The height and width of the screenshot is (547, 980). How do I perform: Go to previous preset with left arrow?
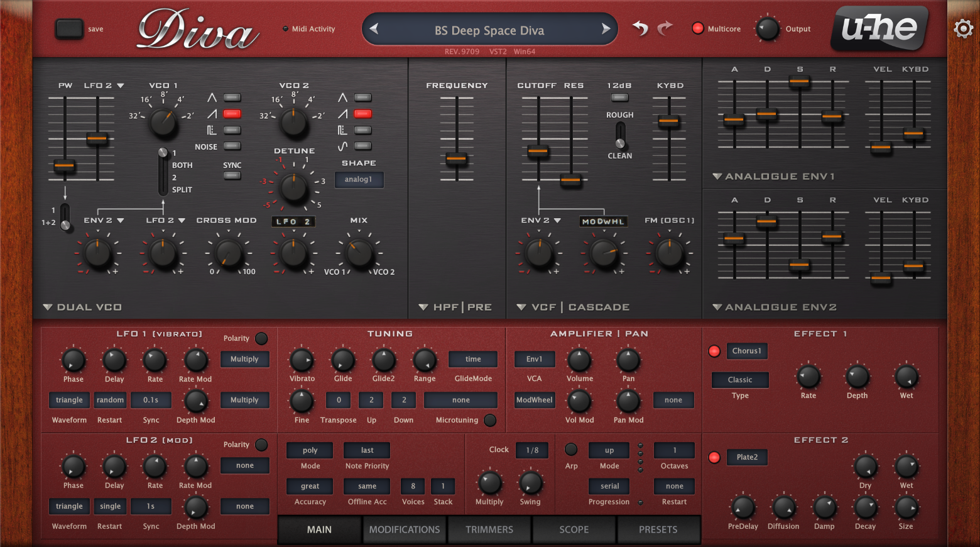point(374,29)
